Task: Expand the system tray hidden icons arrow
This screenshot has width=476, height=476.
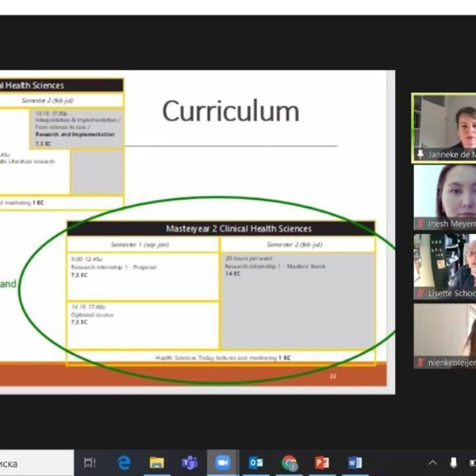Action: [432, 463]
